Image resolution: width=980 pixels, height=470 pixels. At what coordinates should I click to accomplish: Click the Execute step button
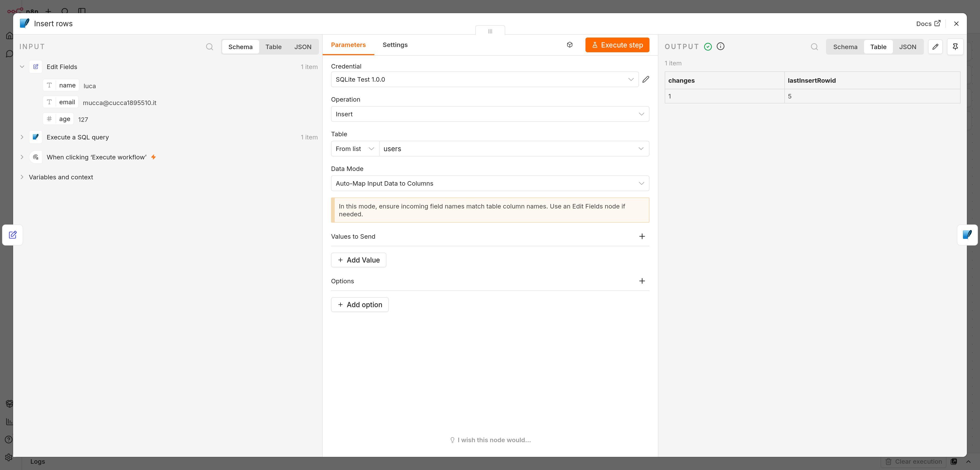coord(617,45)
